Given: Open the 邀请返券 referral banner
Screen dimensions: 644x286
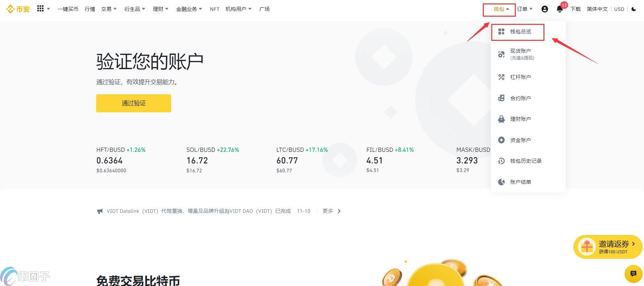Looking at the screenshot, I should click(608, 247).
